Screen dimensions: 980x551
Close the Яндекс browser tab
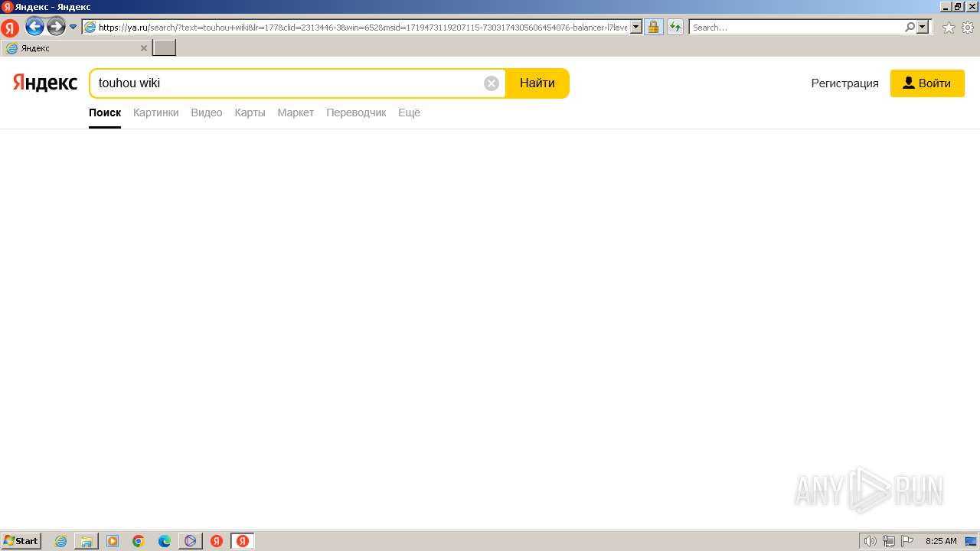143,48
